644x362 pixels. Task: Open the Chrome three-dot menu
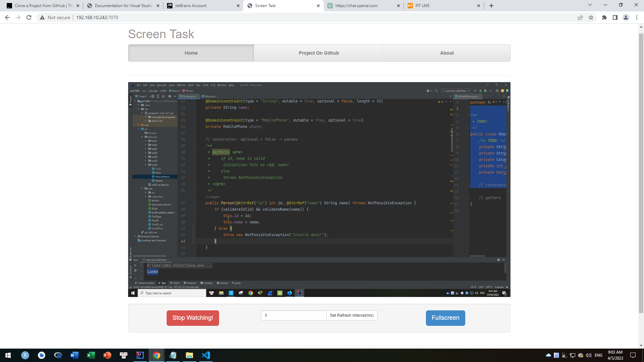point(637,17)
